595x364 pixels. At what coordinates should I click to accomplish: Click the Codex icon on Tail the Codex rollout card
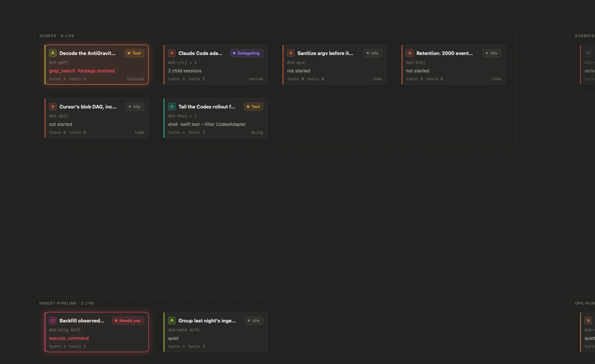click(x=172, y=107)
